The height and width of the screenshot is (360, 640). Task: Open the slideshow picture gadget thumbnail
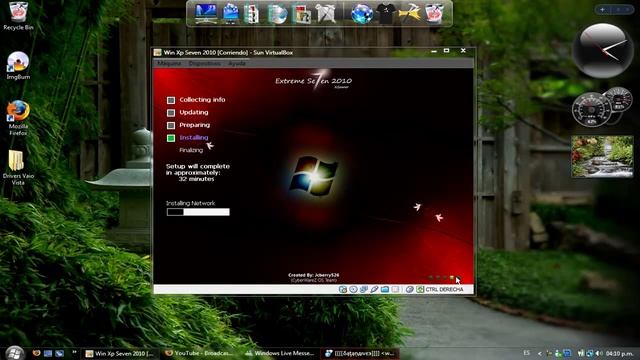coord(602,156)
